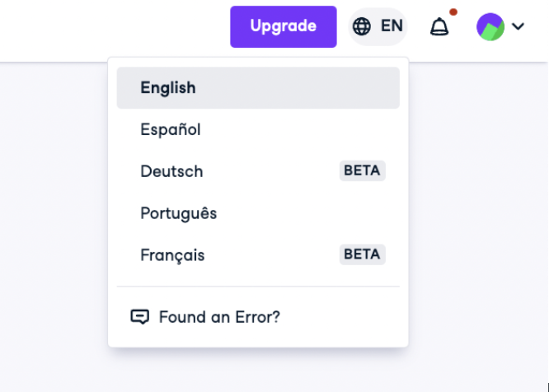Select Português from the language menu
The image size is (549, 392).
(x=258, y=213)
